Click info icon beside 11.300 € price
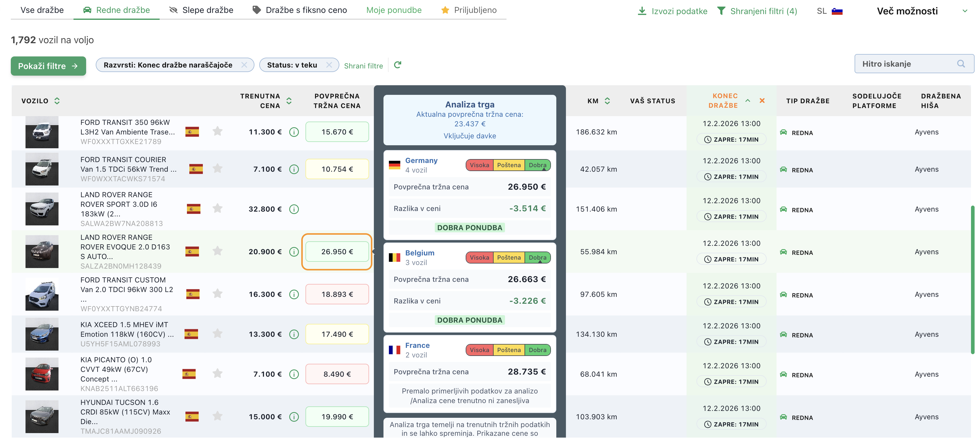This screenshot has width=980, height=446. [x=294, y=132]
